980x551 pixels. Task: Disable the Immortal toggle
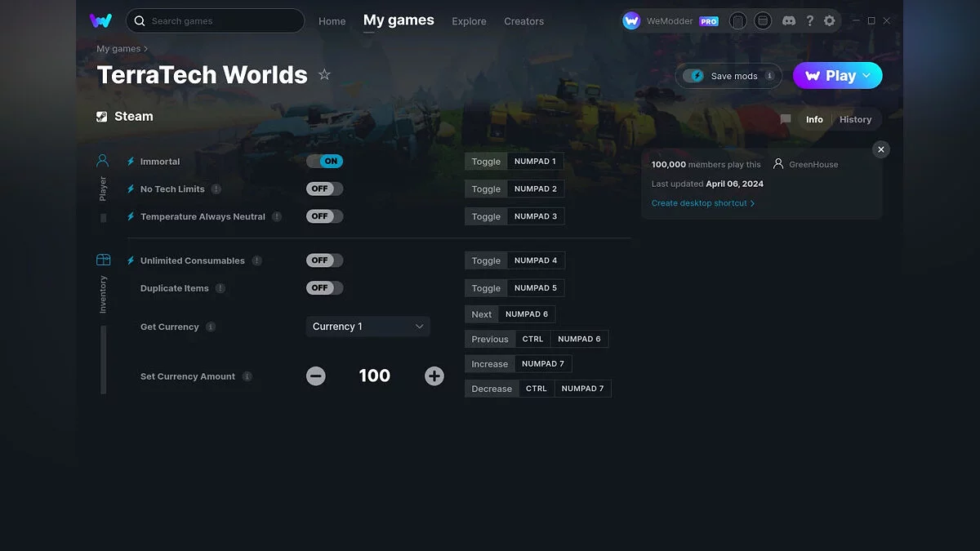pyautogui.click(x=324, y=161)
